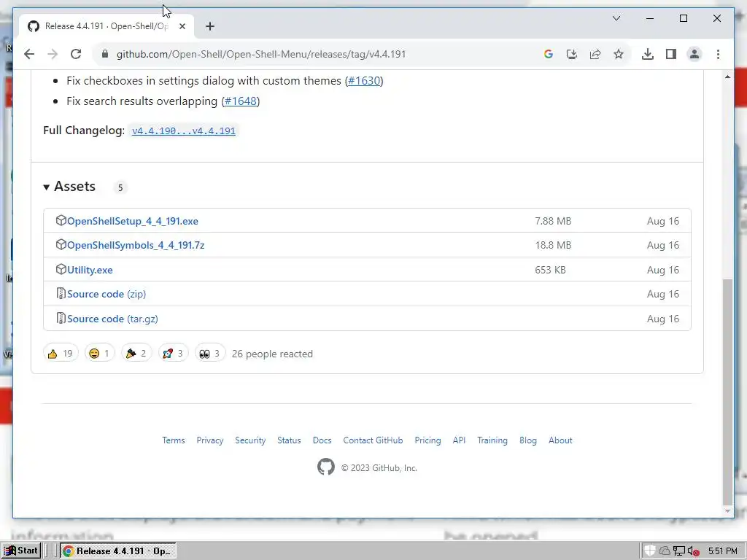Screen dimensions: 747x560
Task: Open Chrome downloads tray
Action: pyautogui.click(x=648, y=54)
